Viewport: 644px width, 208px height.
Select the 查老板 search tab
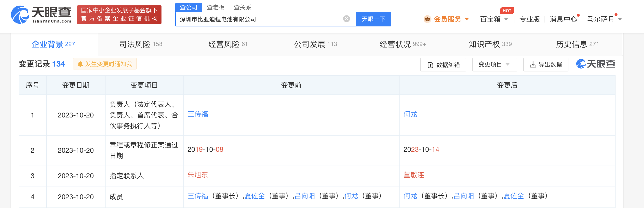point(215,7)
